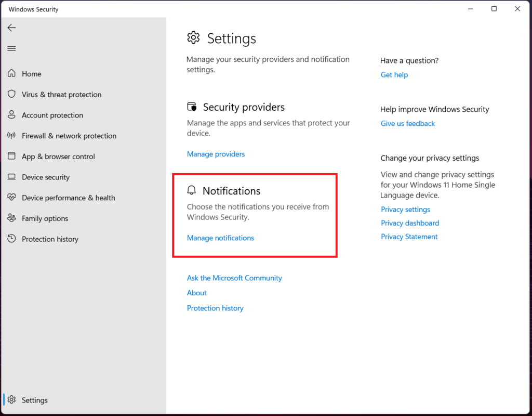The height and width of the screenshot is (416, 532).
Task: Click the Home house icon
Action: [11, 73]
